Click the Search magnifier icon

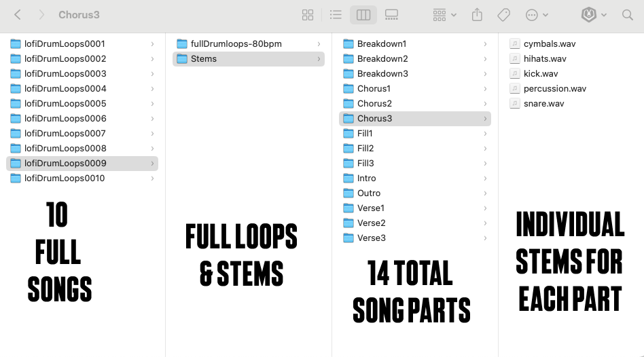click(628, 15)
